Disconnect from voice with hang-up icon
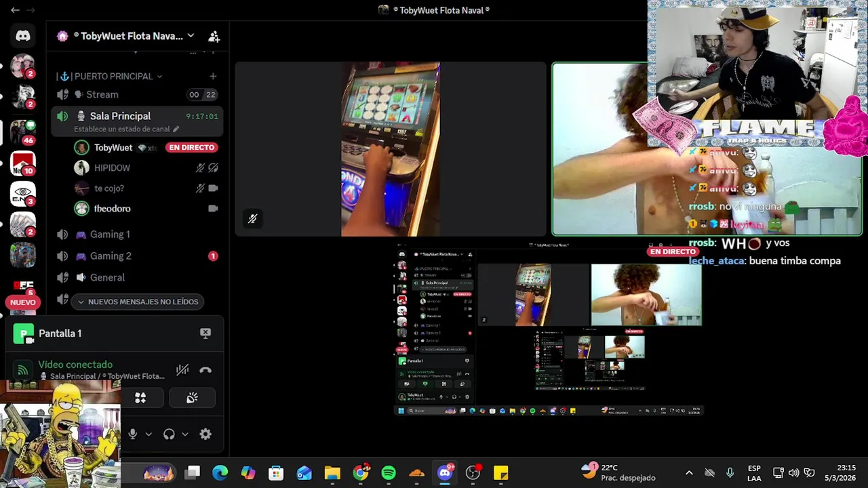Viewport: 868px width, 488px height. 205,370
